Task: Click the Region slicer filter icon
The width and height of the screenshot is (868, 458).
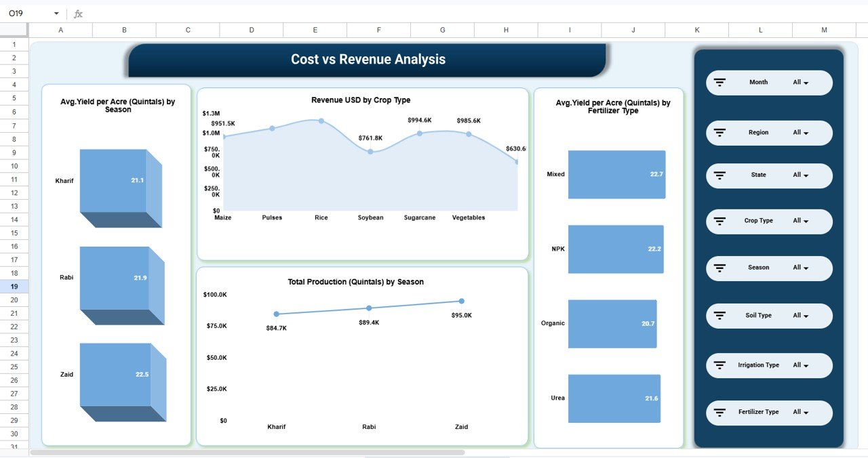Action: [719, 133]
